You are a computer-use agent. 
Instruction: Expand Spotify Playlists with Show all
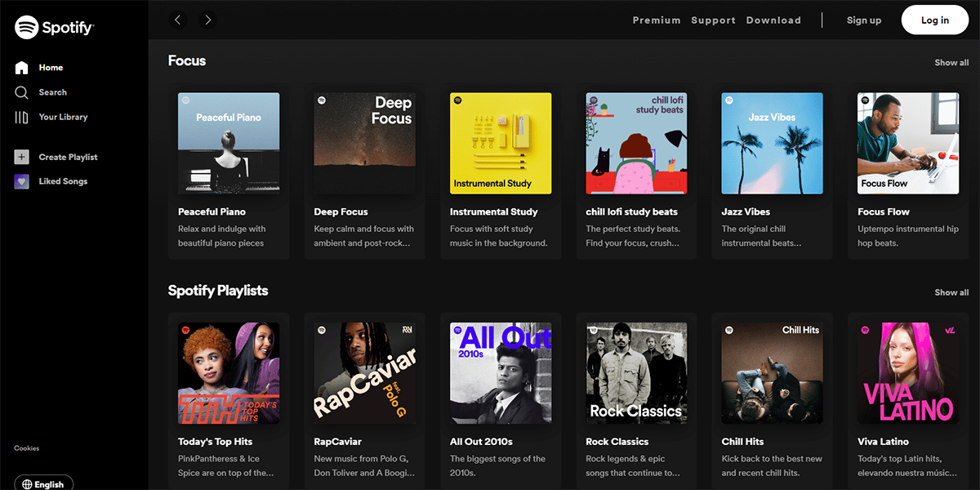pos(951,292)
